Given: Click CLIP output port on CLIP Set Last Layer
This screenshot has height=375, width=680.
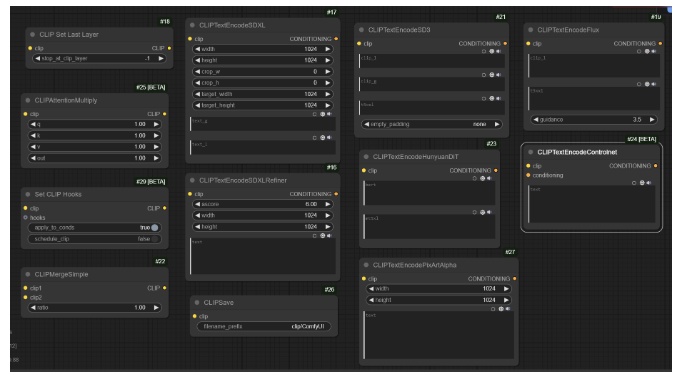Looking at the screenshot, I should pos(169,48).
